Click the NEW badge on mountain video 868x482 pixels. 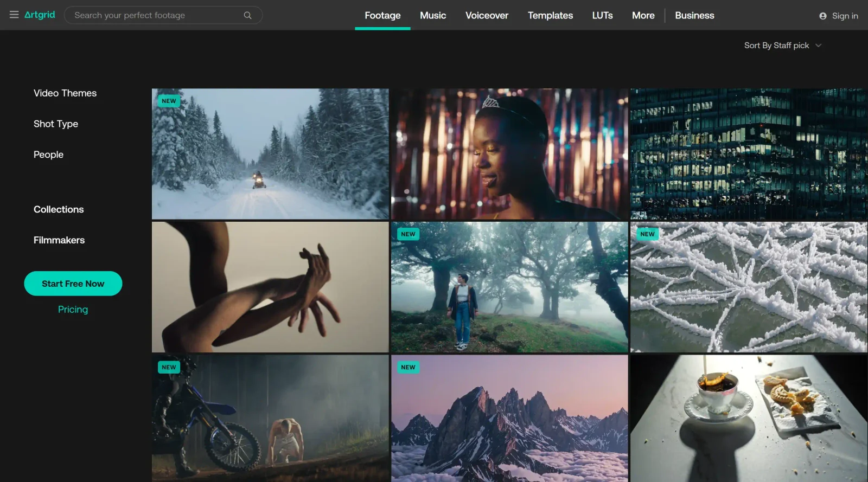pyautogui.click(x=408, y=367)
